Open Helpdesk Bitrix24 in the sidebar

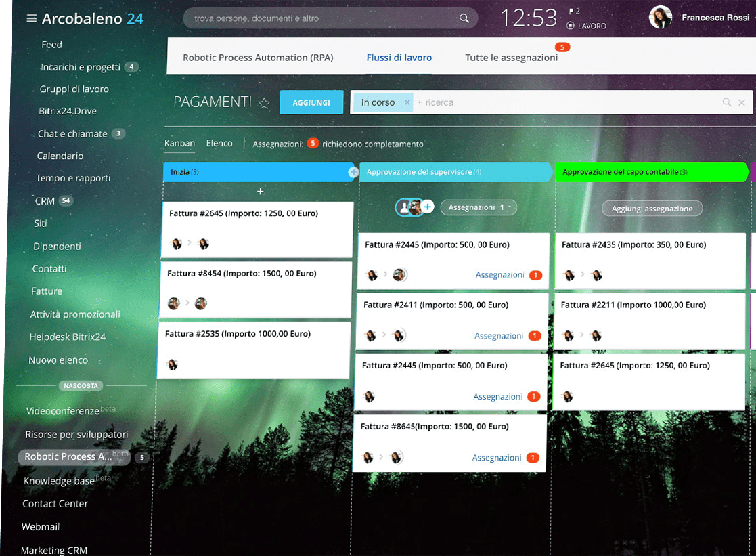(x=68, y=337)
